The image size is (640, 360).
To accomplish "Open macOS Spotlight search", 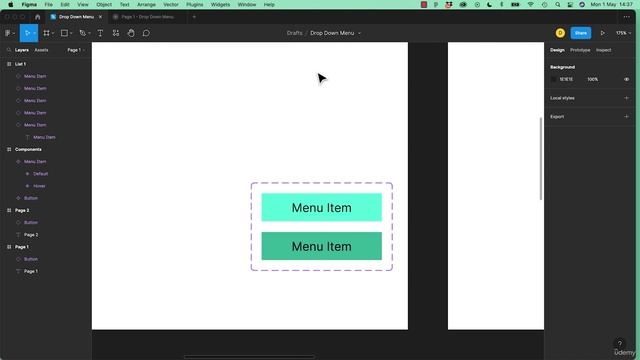I will click(558, 4).
